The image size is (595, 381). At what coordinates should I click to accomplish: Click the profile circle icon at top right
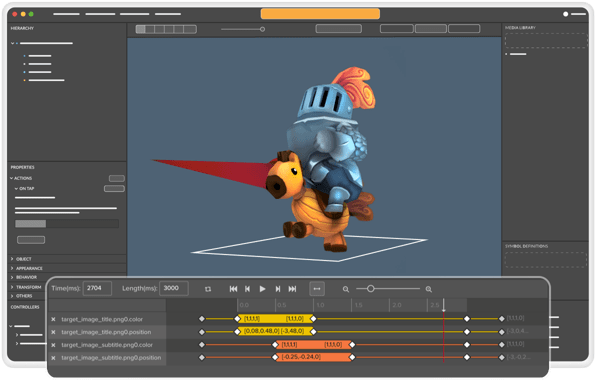[565, 14]
